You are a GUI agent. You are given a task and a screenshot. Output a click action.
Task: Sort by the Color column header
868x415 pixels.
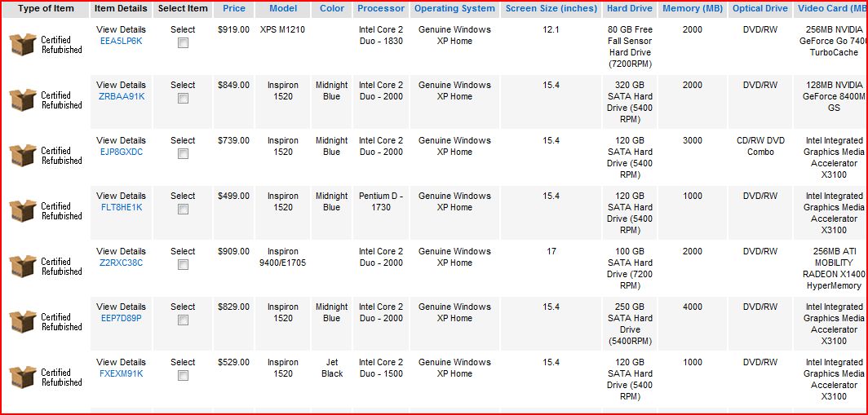(x=331, y=8)
